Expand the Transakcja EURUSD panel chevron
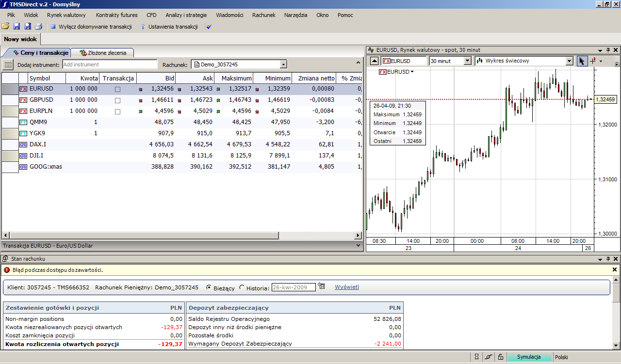Image resolution: width=621 pixels, height=364 pixels. point(358,246)
